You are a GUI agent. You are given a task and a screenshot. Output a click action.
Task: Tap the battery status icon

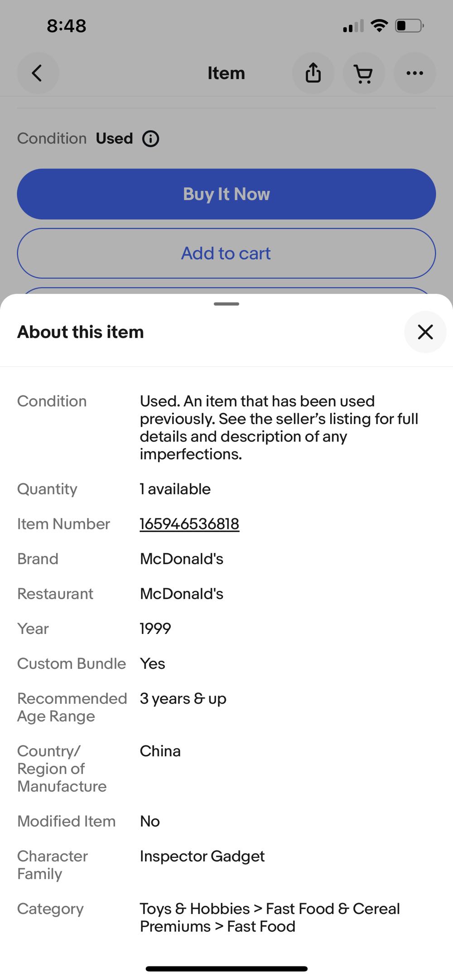[409, 26]
